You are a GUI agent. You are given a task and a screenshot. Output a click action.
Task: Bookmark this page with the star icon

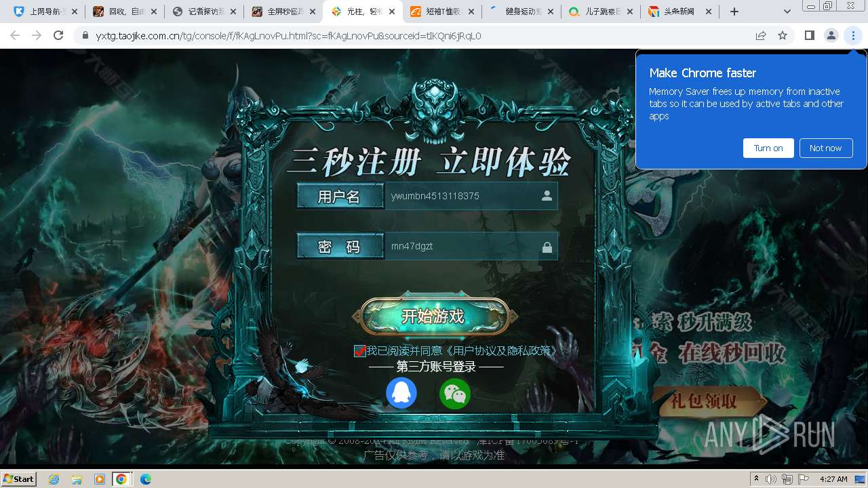[783, 35]
